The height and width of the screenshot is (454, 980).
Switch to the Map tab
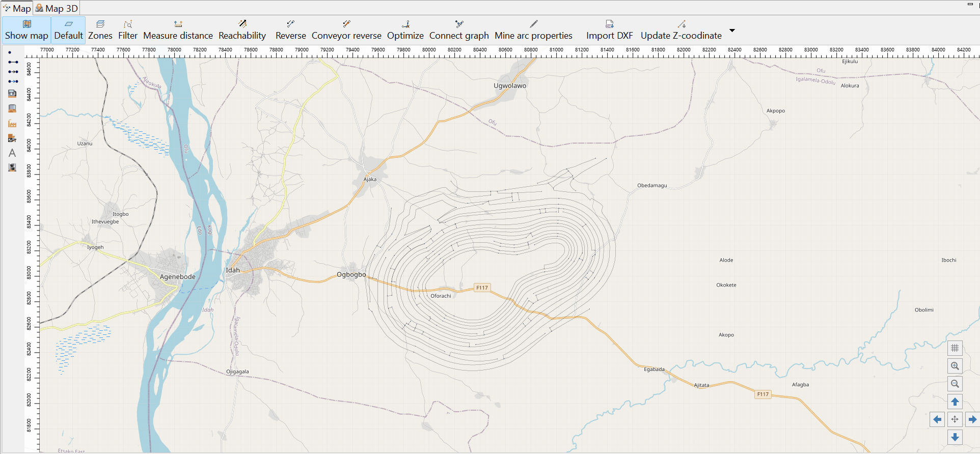point(17,8)
